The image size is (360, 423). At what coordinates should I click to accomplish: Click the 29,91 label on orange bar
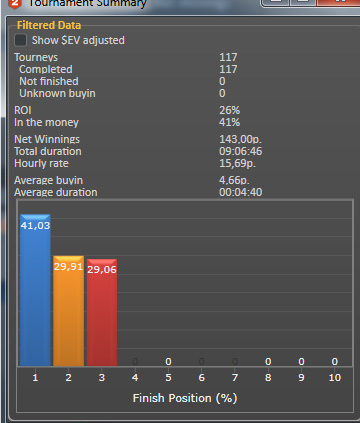tap(68, 266)
